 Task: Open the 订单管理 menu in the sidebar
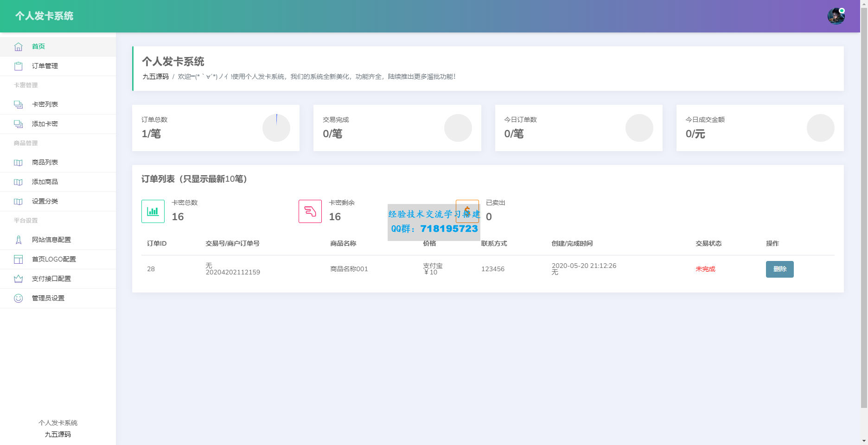[45, 66]
